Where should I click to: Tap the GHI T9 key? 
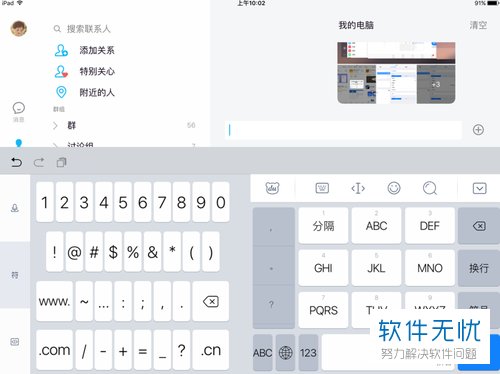click(x=323, y=268)
